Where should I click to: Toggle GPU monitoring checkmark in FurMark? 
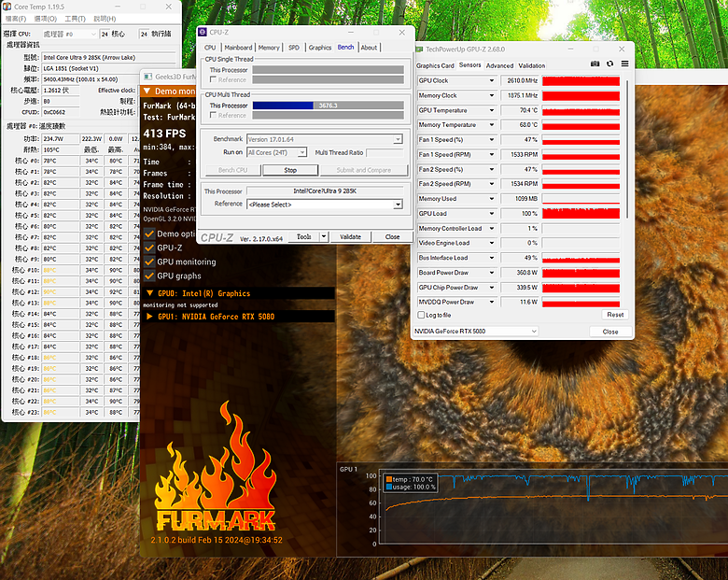coord(149,262)
